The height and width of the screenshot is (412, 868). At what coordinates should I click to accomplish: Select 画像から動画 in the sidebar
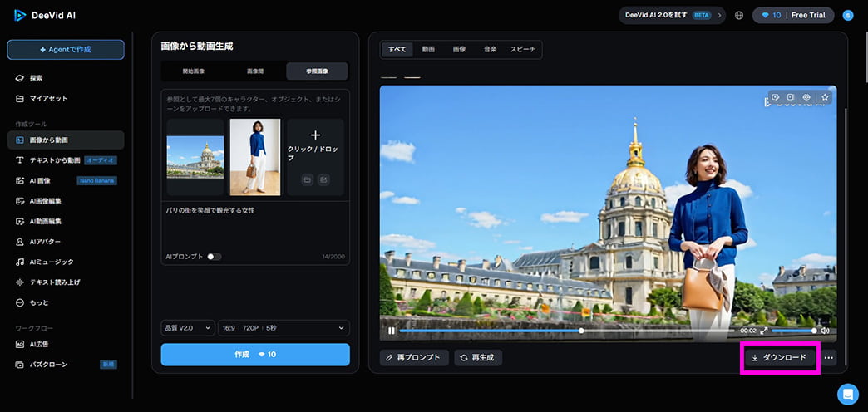click(66, 140)
